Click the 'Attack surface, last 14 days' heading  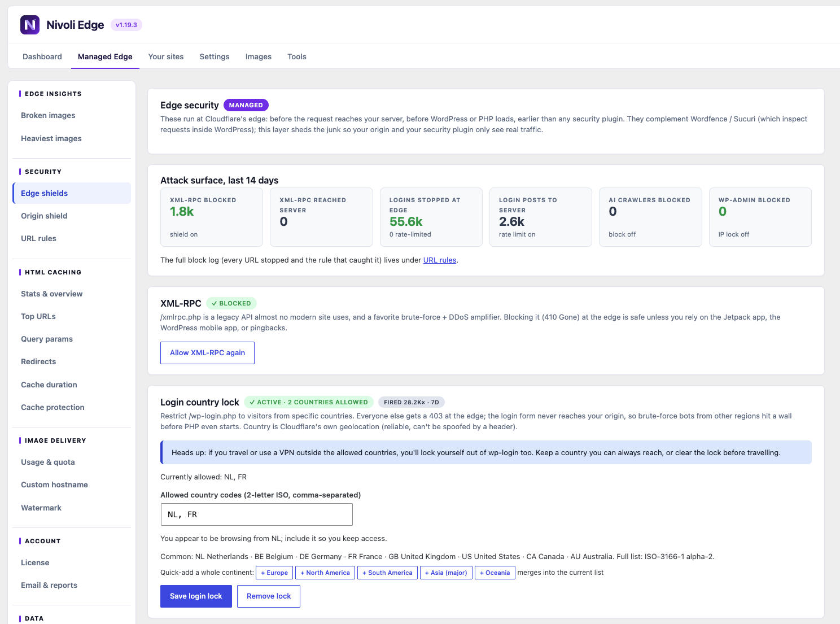tap(220, 180)
